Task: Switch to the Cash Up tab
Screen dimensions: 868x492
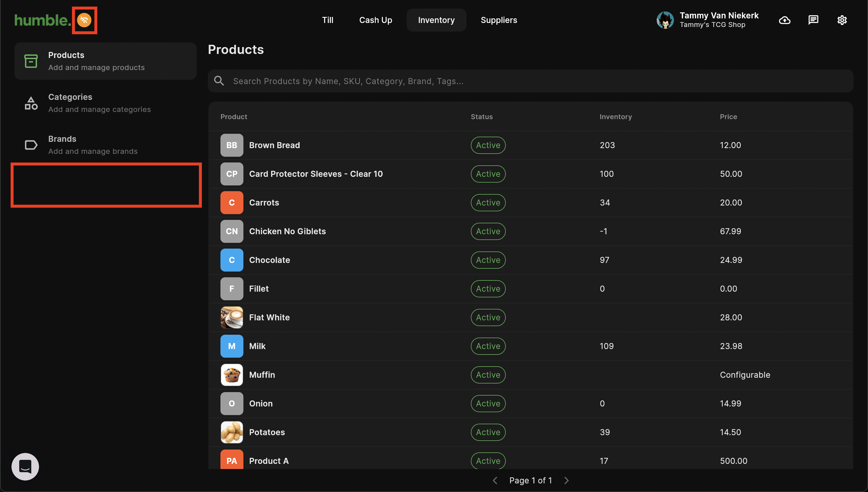Action: (375, 20)
